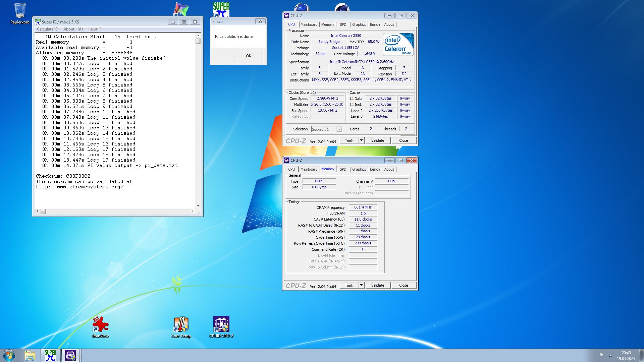Switch to Graphics tab in lower CPU-Z

[359, 169]
